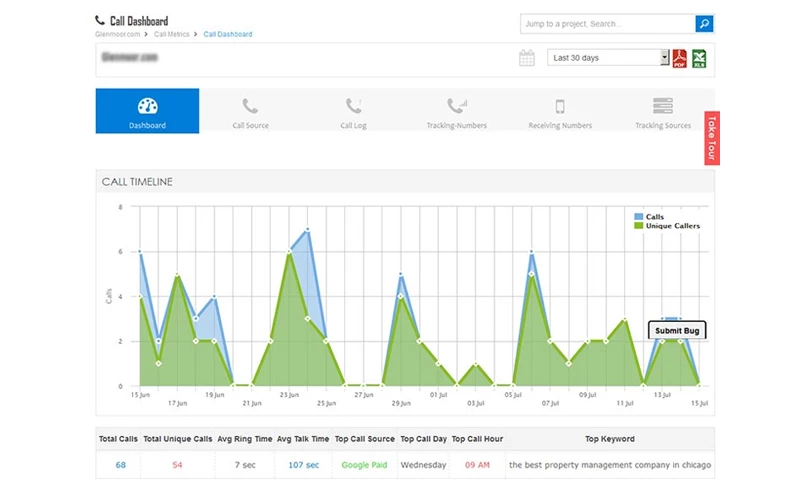
Task: Click the search magnifier button
Action: point(704,23)
